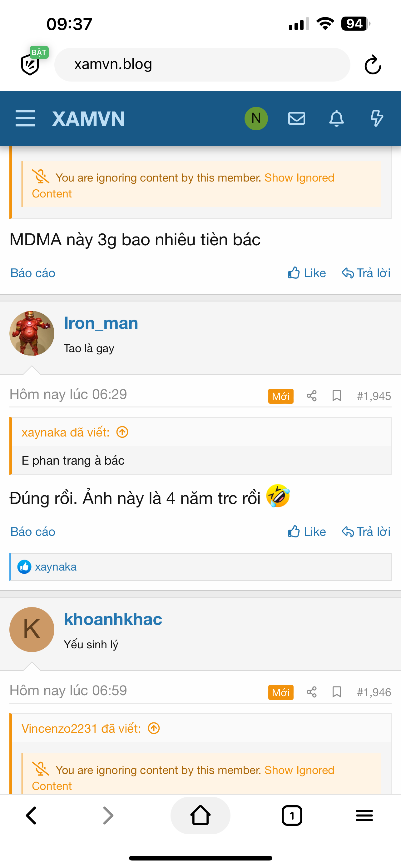Image resolution: width=401 pixels, height=868 pixels.
Task: Open Iron_man's avatar picture
Action: [x=32, y=333]
